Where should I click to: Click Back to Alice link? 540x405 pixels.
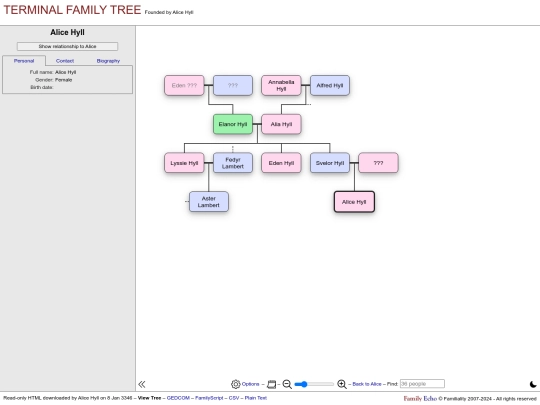(367, 384)
